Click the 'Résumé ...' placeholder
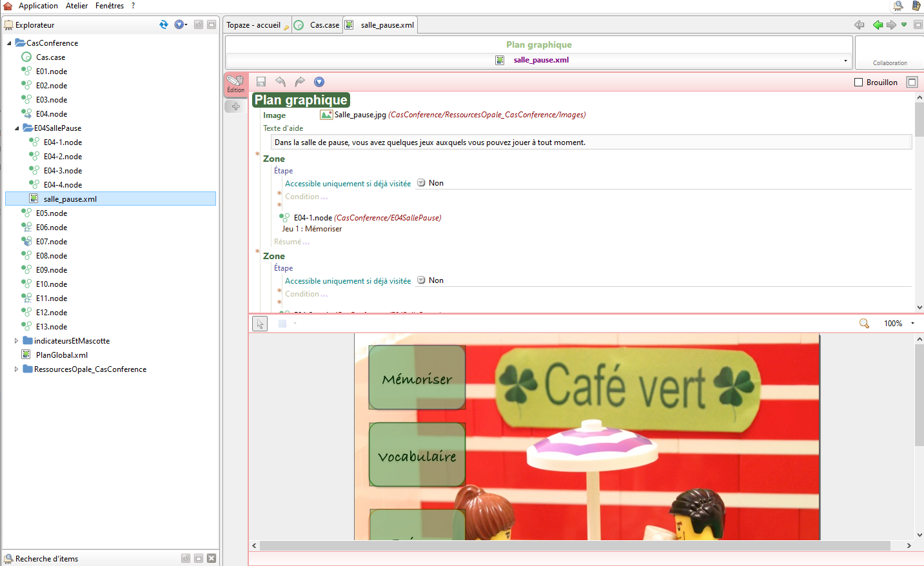924x566 pixels. point(291,242)
